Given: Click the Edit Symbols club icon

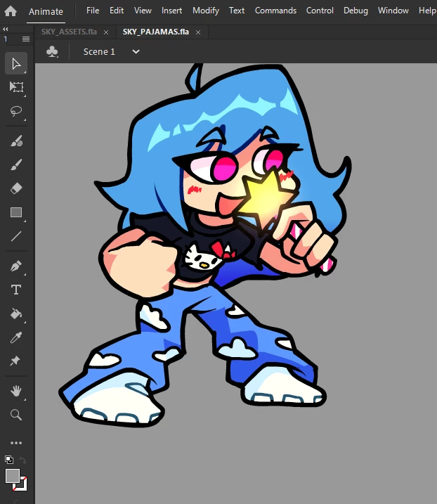Looking at the screenshot, I should coord(52,51).
